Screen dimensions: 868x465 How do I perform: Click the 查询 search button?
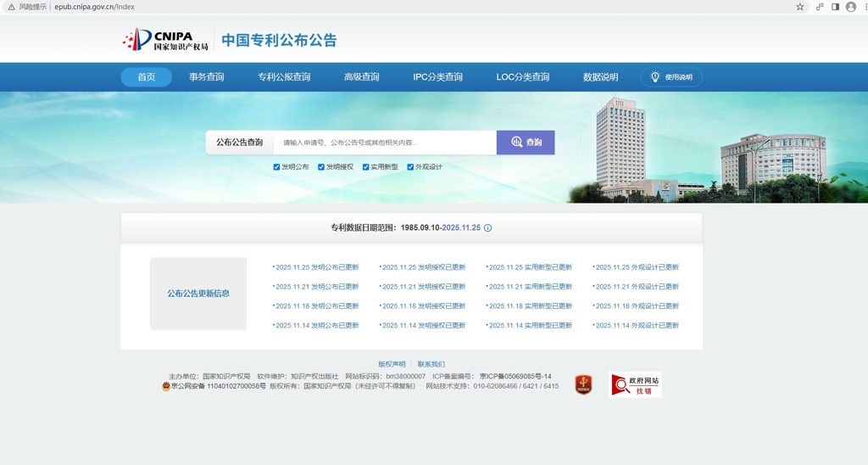[526, 143]
